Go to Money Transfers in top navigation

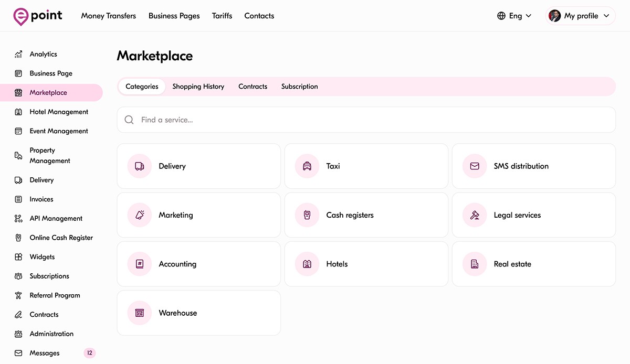108,16
